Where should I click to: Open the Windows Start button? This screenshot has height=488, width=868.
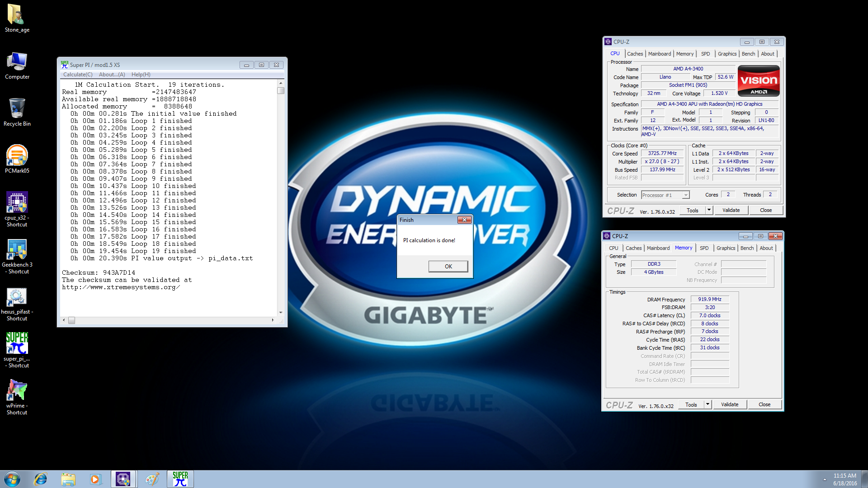(12, 479)
